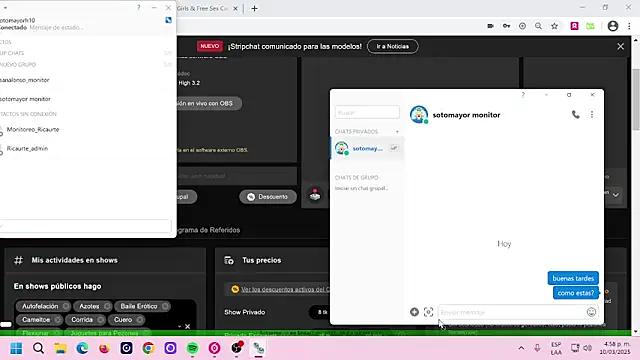Open the camera permission icon in address bar
Viewport: 640px width, 360px height.
tap(490, 26)
